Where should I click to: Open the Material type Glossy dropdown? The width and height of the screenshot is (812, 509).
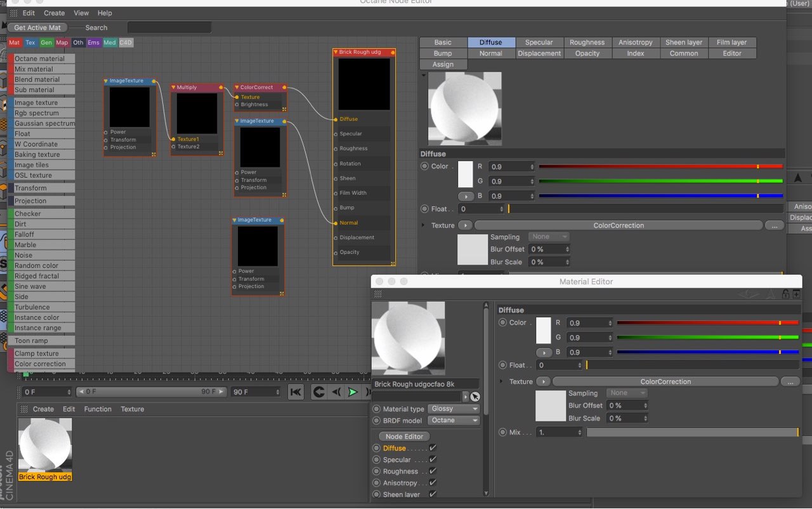454,409
